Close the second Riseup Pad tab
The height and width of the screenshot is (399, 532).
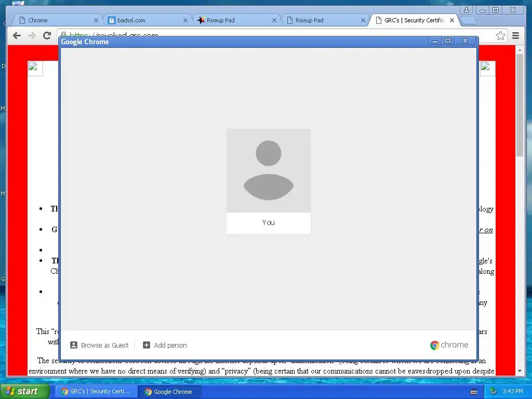click(x=363, y=20)
